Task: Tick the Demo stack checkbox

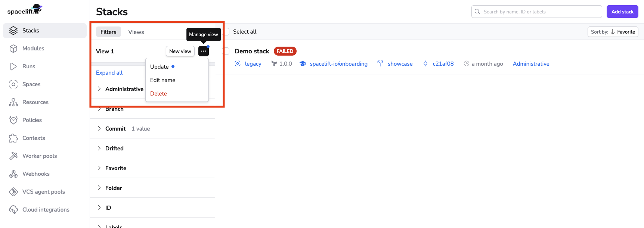Action: pos(226,51)
